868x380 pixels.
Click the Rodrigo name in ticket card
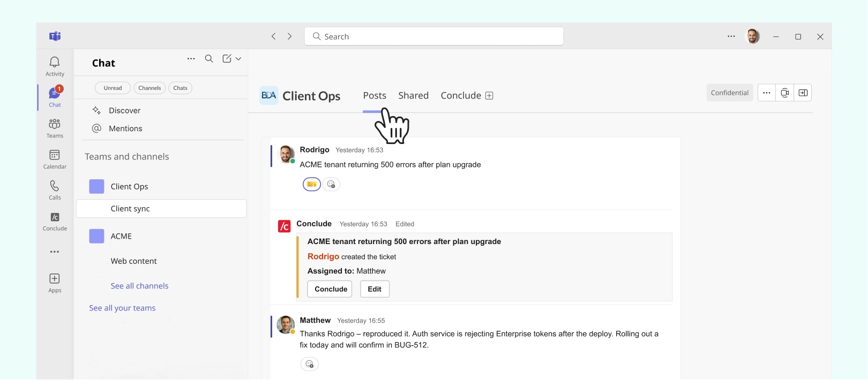pyautogui.click(x=323, y=256)
